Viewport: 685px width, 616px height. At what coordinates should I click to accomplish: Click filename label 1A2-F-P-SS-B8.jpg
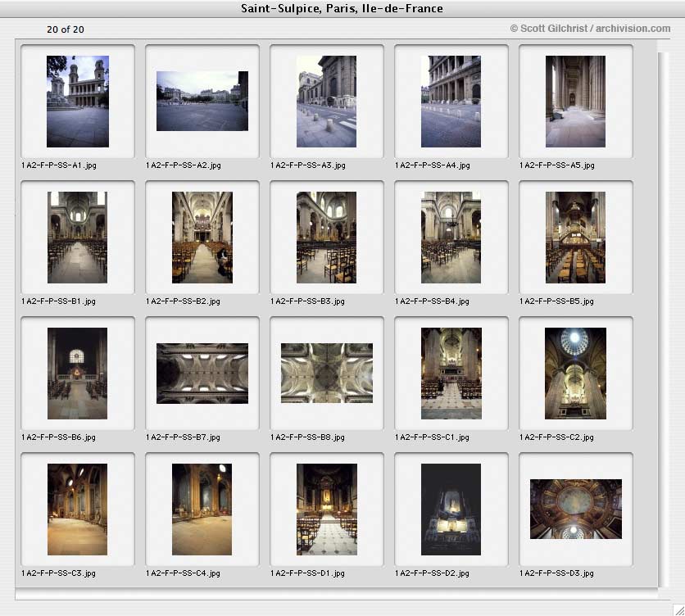[307, 437]
